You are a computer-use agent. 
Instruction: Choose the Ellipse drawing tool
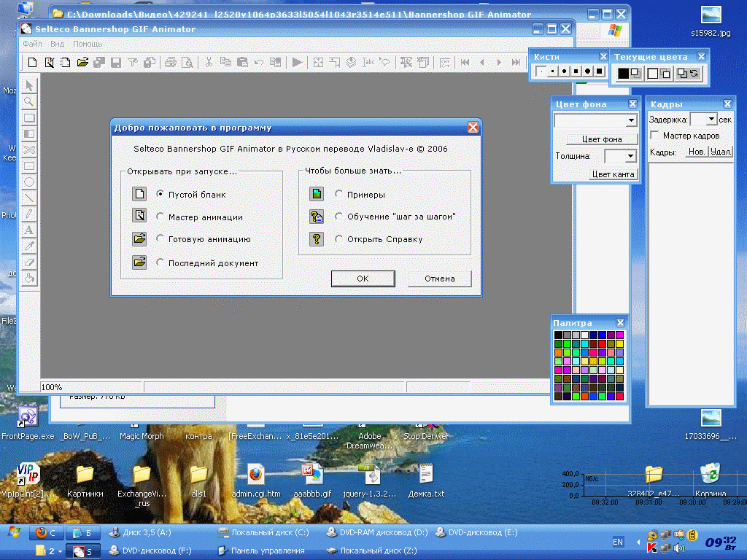point(29,182)
